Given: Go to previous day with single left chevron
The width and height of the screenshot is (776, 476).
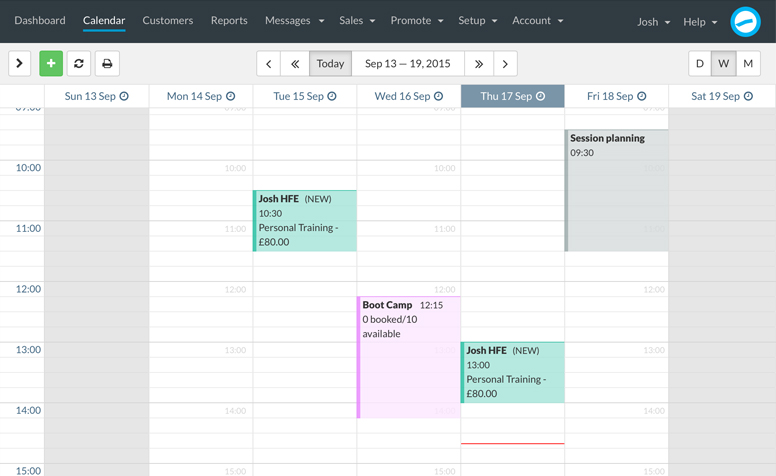Looking at the screenshot, I should click(x=268, y=63).
